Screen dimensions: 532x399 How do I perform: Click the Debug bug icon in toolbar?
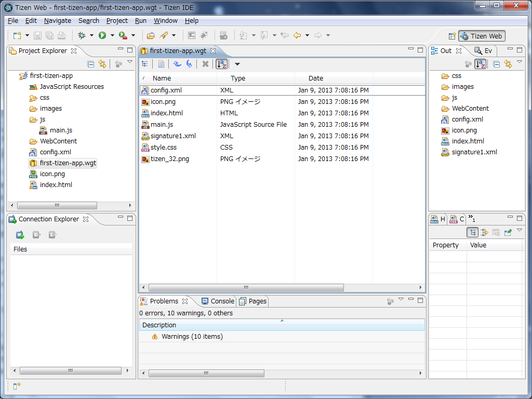[x=82, y=35]
